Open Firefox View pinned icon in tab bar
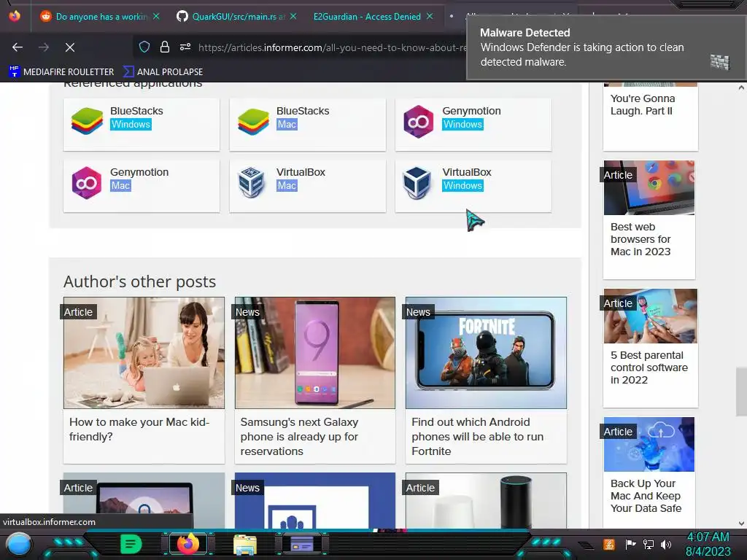 click(15, 16)
